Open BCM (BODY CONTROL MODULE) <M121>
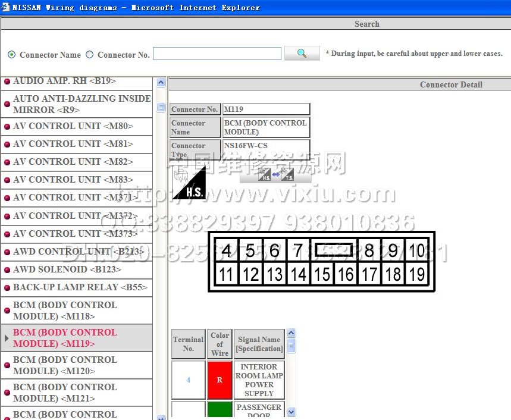This screenshot has width=511, height=420. [77, 393]
